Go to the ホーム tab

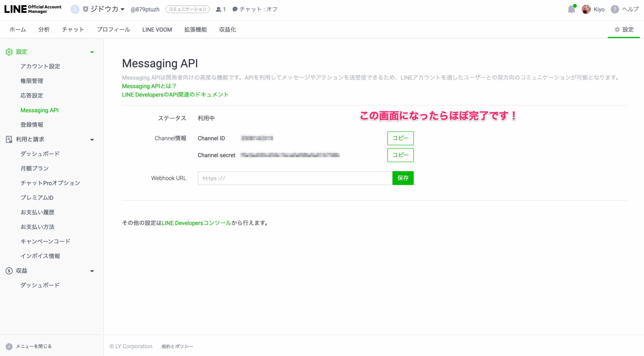pos(18,29)
